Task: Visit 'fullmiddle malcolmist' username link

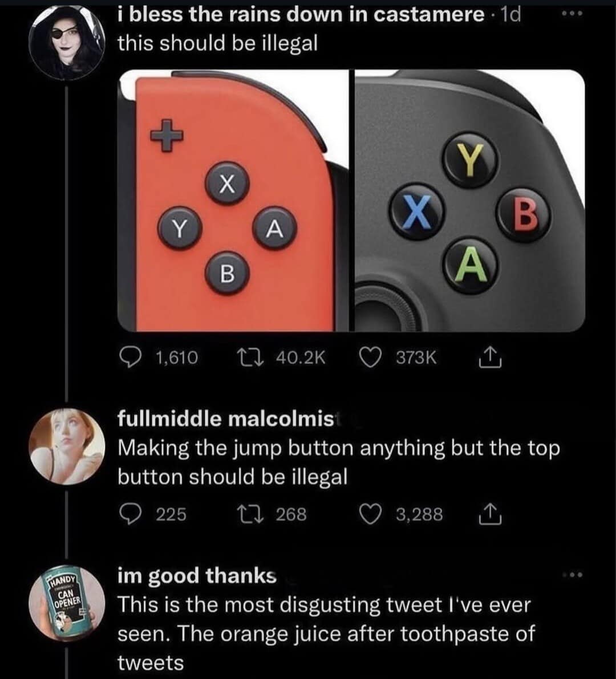Action: click(226, 420)
